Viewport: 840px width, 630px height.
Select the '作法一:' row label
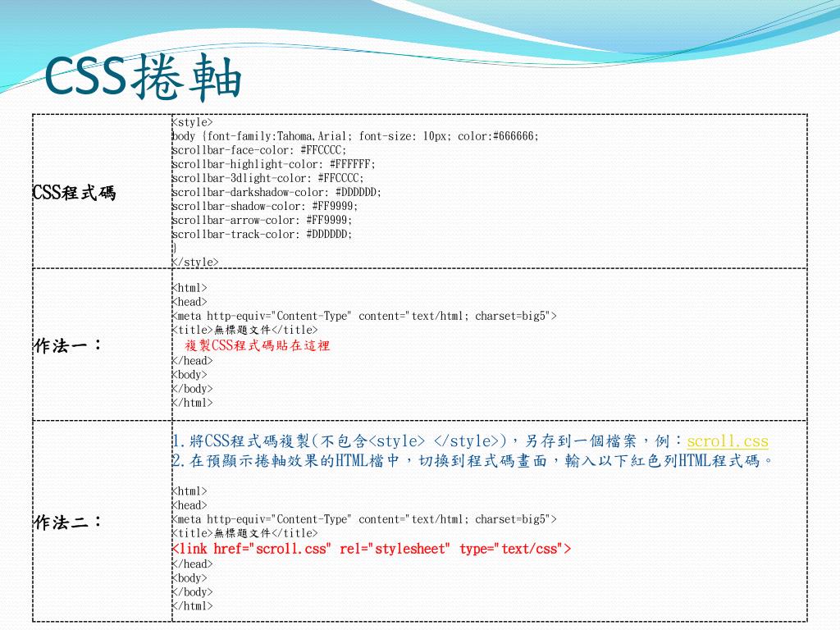67,345
